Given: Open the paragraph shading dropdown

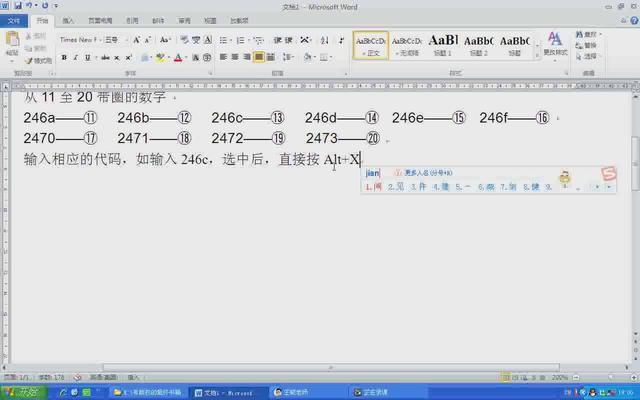Looking at the screenshot, I should (309, 57).
